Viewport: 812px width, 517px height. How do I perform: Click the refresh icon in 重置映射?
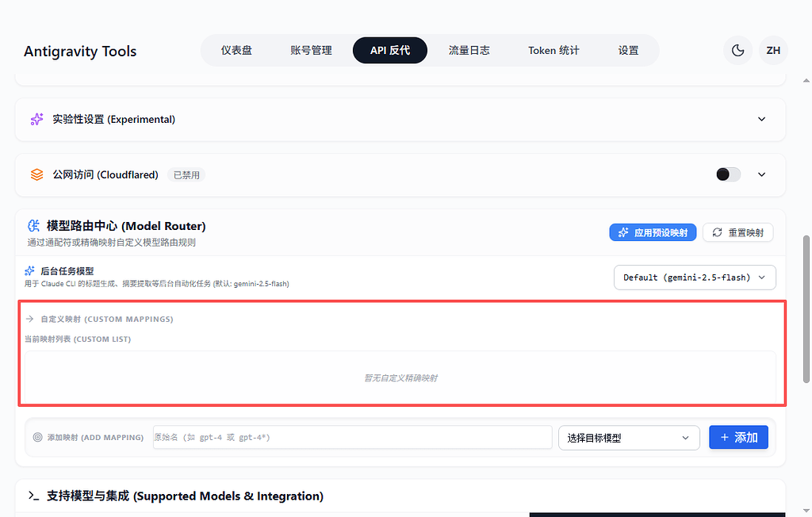(717, 232)
